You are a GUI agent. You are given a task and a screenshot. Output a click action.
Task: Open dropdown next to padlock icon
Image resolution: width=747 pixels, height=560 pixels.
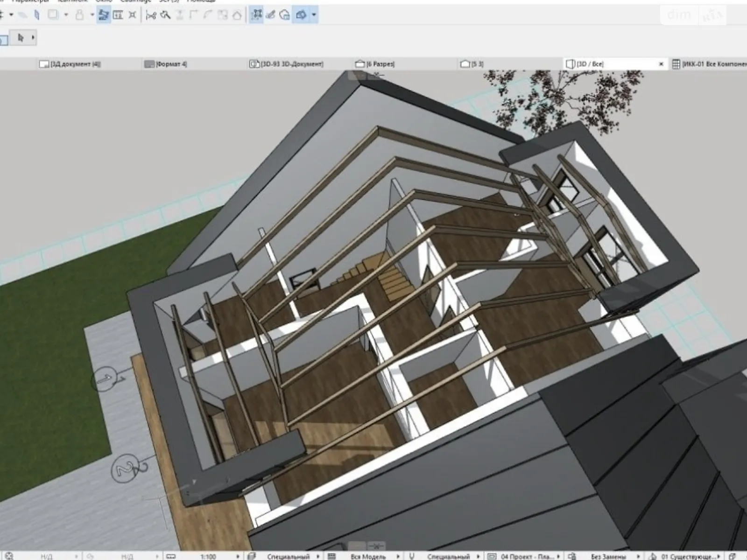(92, 15)
